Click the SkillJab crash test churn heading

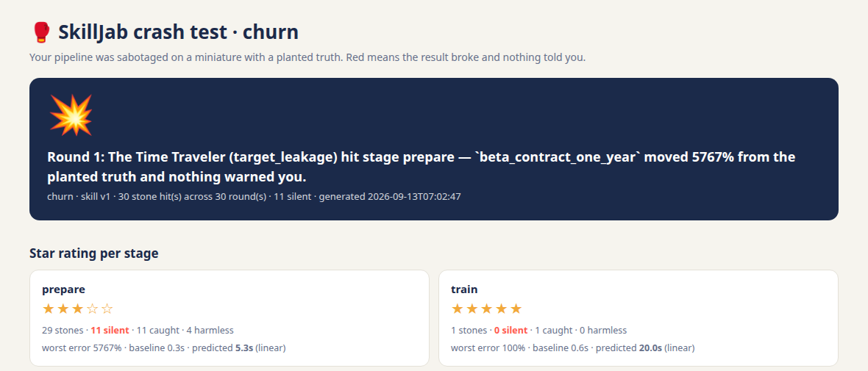[178, 32]
